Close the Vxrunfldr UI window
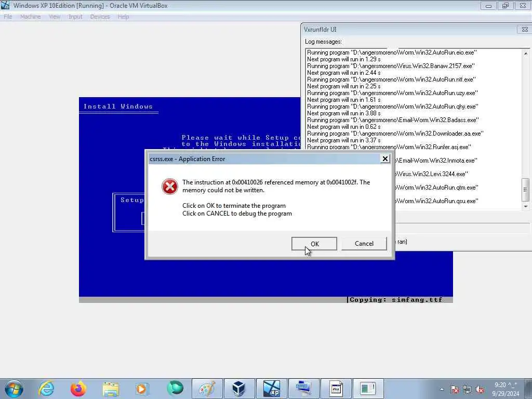The width and height of the screenshot is (532, 399). point(525,30)
